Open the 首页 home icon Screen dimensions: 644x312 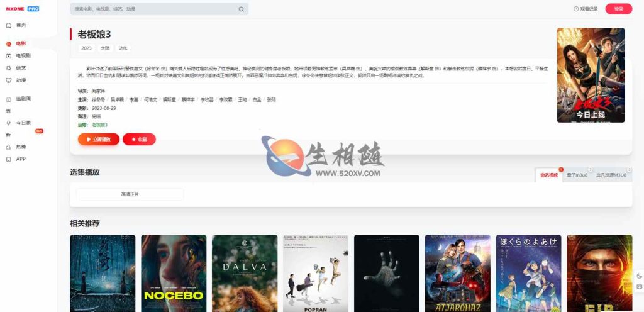click(x=9, y=25)
